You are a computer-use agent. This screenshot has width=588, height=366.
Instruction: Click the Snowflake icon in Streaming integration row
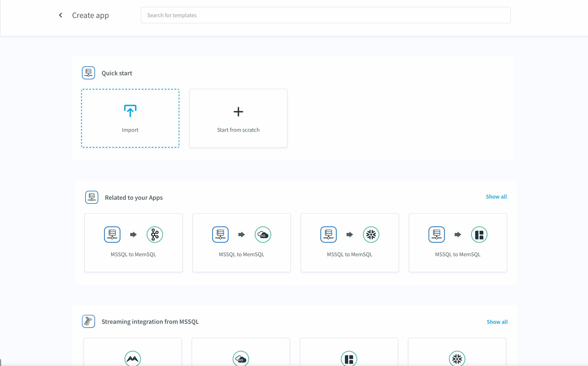coord(457,359)
